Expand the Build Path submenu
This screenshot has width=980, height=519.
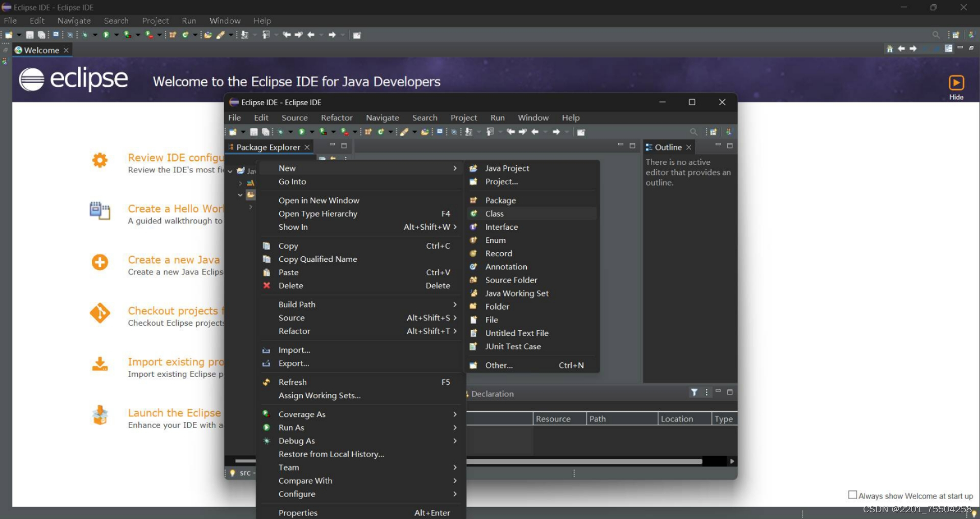pyautogui.click(x=360, y=304)
